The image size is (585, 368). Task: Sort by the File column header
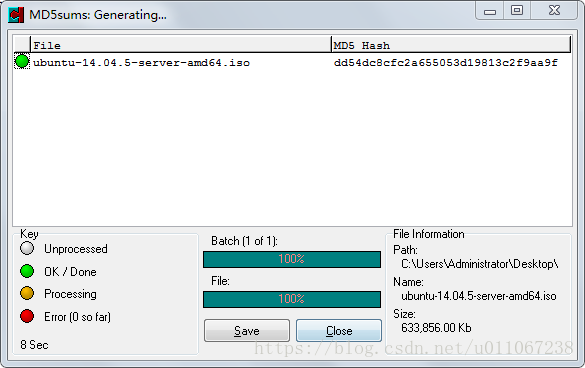pyautogui.click(x=181, y=45)
